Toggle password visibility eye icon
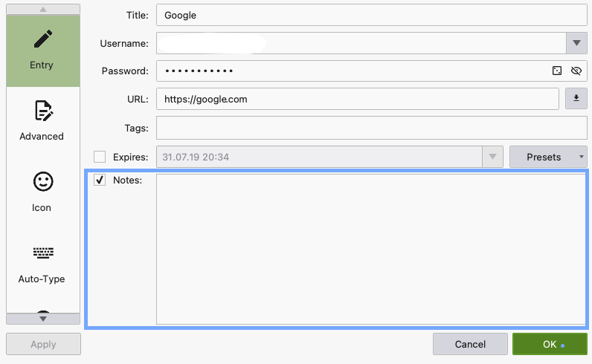The height and width of the screenshot is (364, 592). click(x=576, y=71)
